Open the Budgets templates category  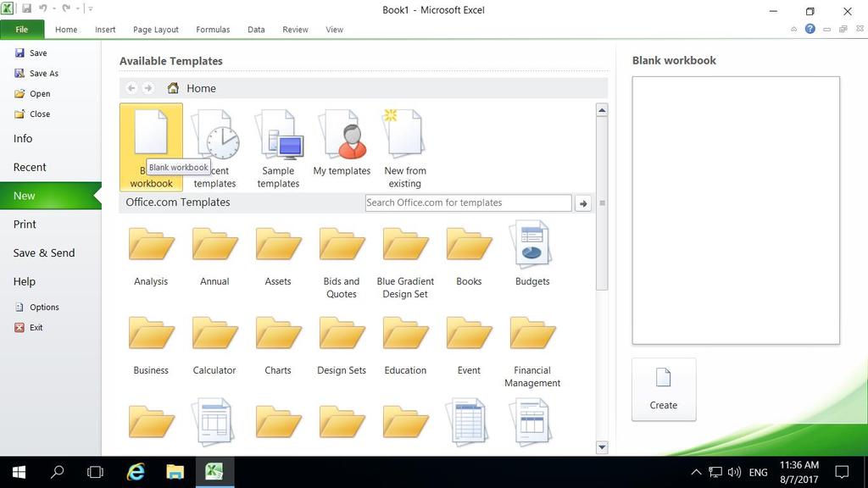(532, 254)
